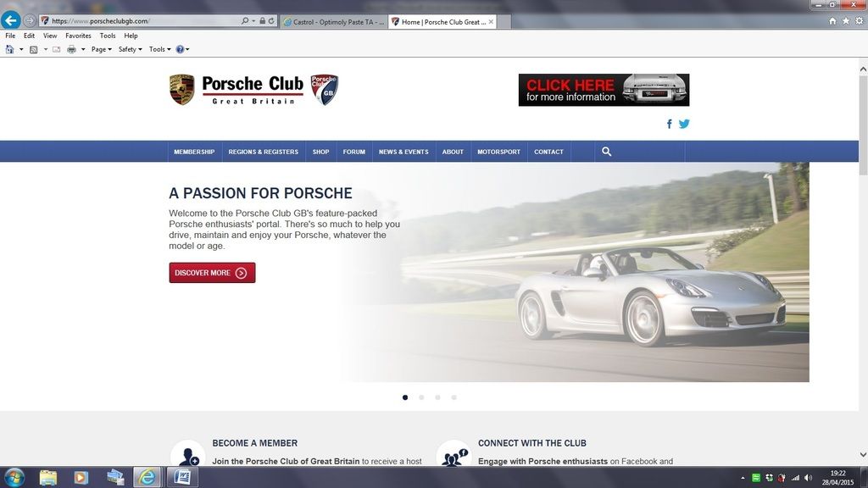
Task: Open the Porsche Club Facebook page icon
Action: tap(670, 124)
